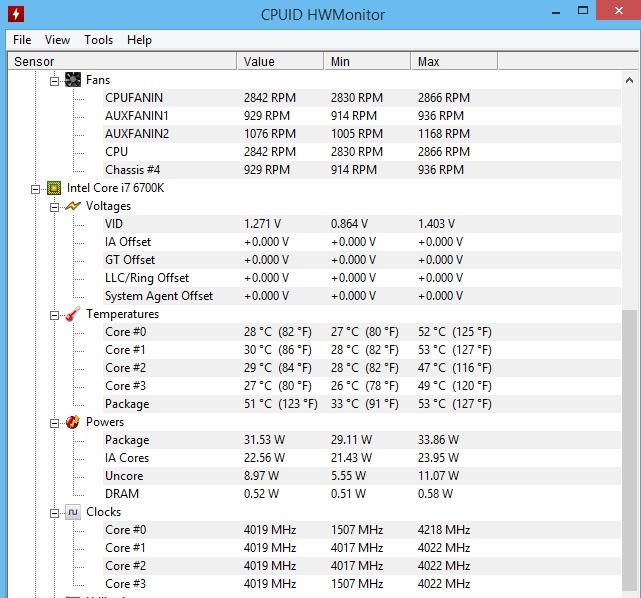Click the Fans category fan icon

pos(73,80)
